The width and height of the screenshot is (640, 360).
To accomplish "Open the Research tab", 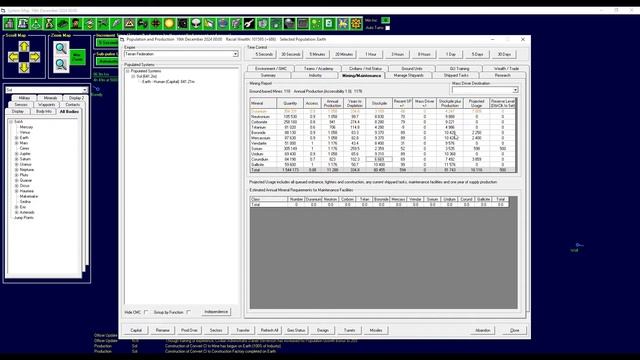I will pyautogui.click(x=502, y=76).
